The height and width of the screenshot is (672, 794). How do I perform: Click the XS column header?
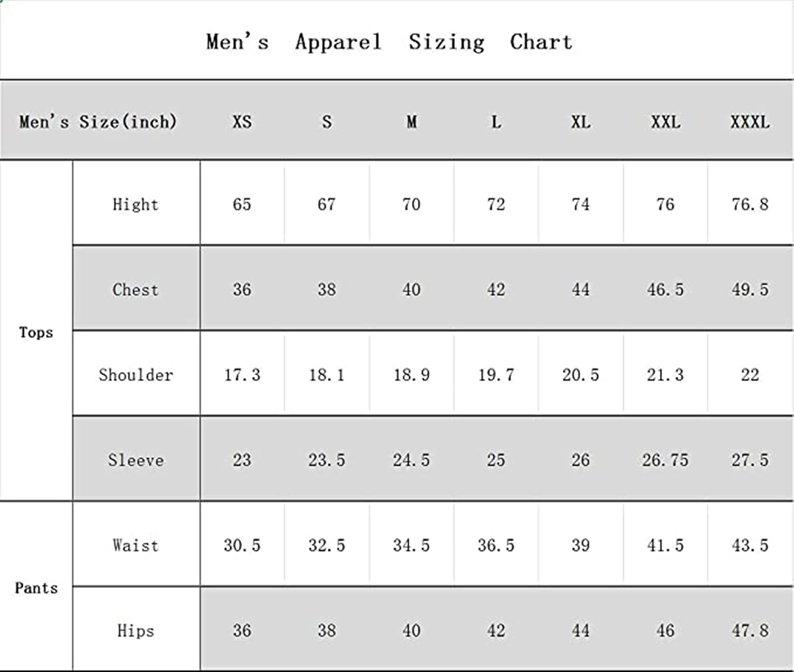coord(242,122)
